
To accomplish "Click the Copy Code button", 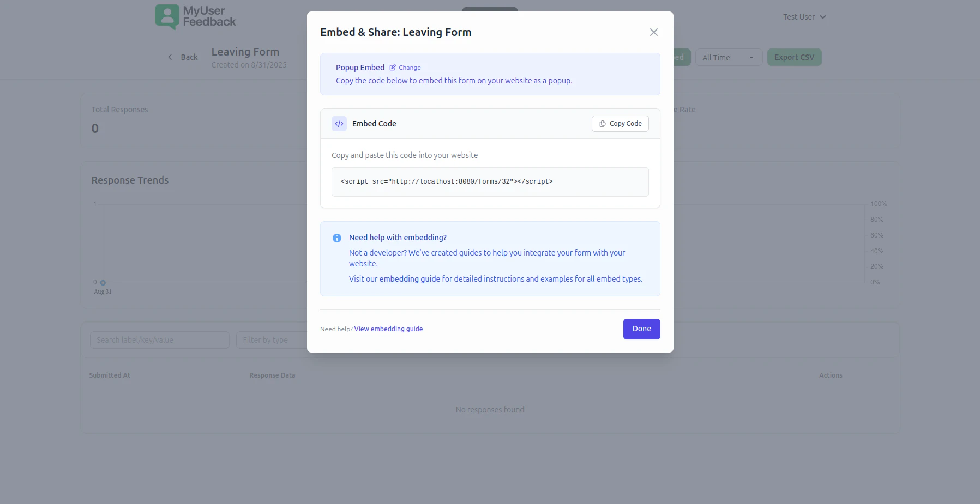I will pos(620,124).
